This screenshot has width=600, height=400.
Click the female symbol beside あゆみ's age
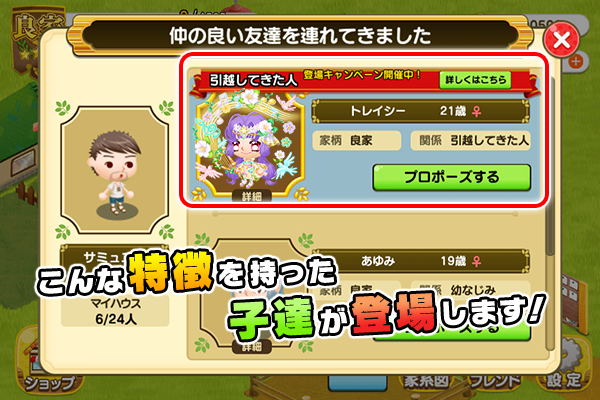[x=477, y=261]
